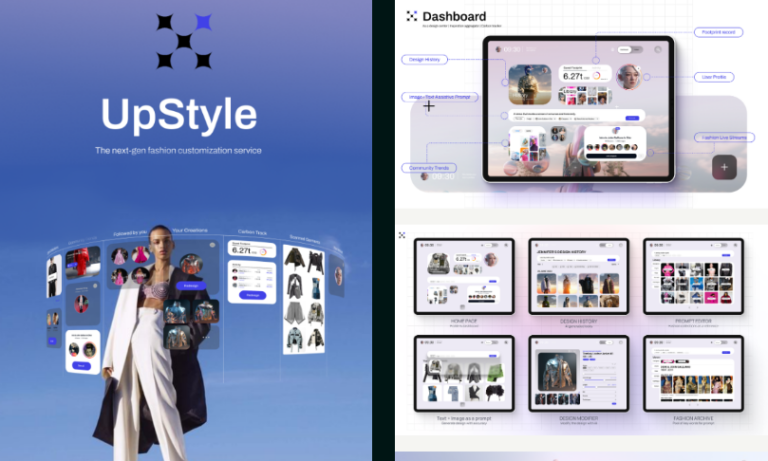Click the Fashion Live Streams callout label

[x=722, y=137]
